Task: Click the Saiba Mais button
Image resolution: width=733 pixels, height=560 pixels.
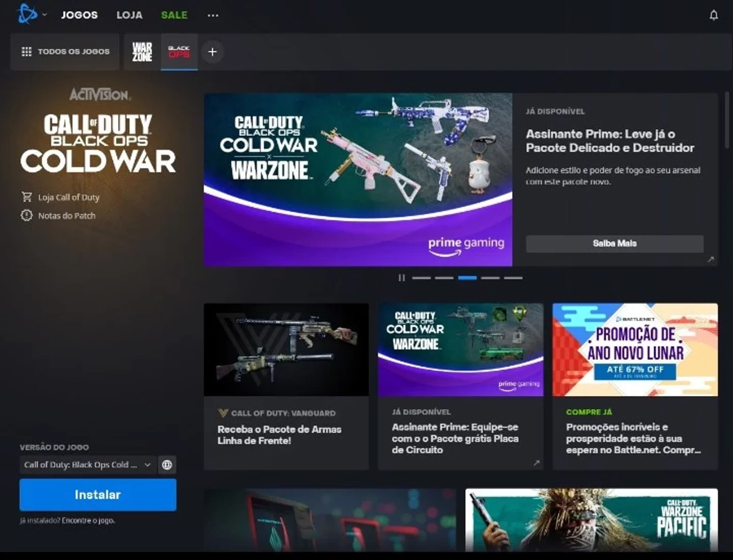Action: pyautogui.click(x=615, y=243)
